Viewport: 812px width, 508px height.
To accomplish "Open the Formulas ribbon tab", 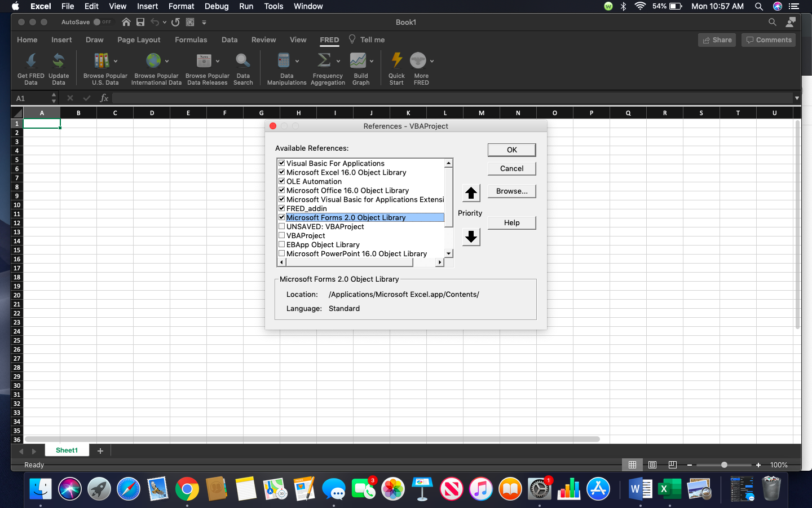I will click(x=191, y=40).
